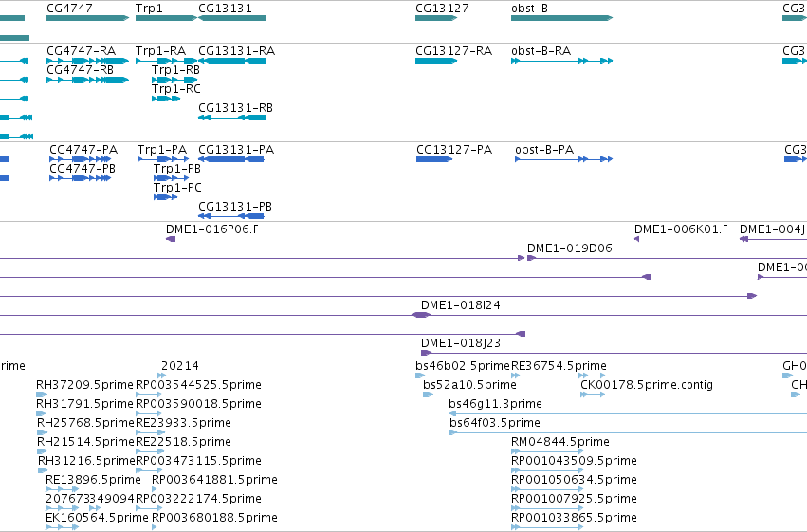Select EST bs46b02.5prime
Image resolution: width=807 pixels, height=532 pixels.
point(420,376)
